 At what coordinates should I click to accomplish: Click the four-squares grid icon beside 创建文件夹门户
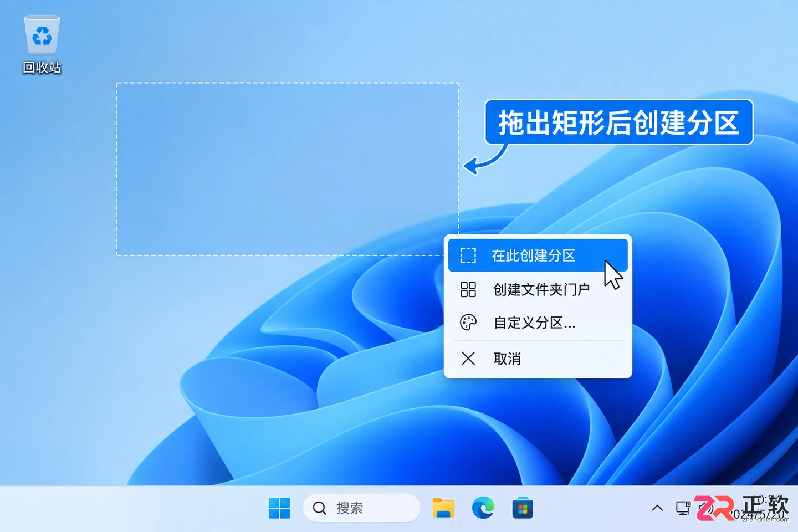pos(468,289)
